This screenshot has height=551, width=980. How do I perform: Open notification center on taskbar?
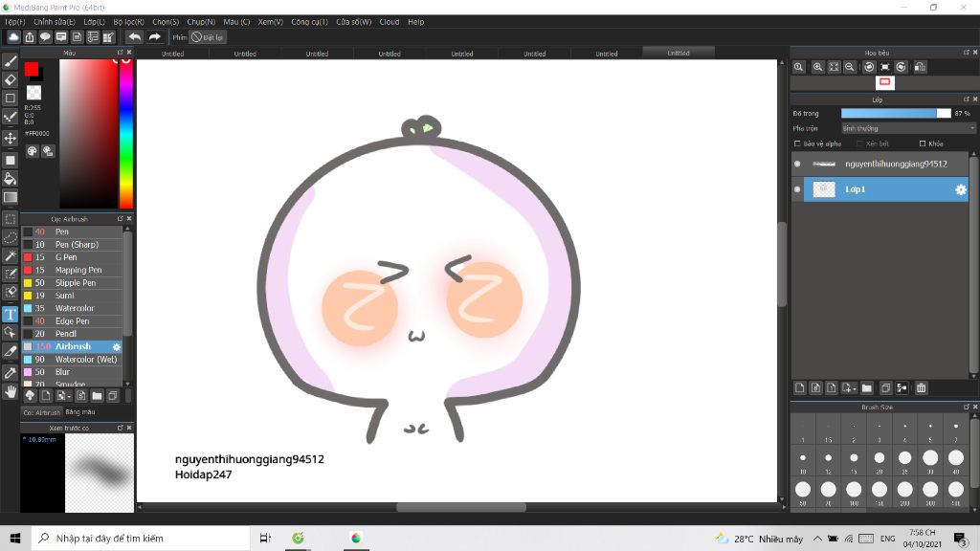coord(961,538)
